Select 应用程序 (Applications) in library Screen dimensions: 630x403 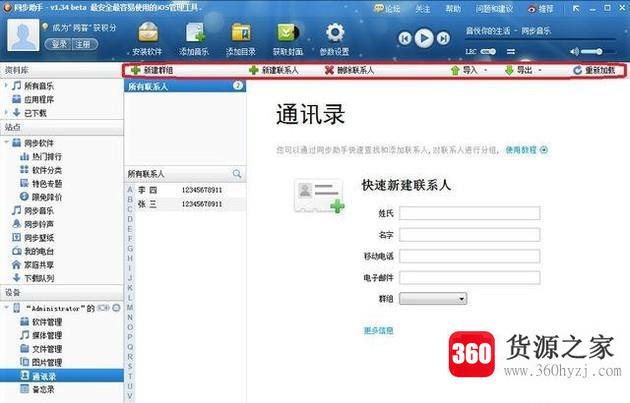pyautogui.click(x=39, y=99)
